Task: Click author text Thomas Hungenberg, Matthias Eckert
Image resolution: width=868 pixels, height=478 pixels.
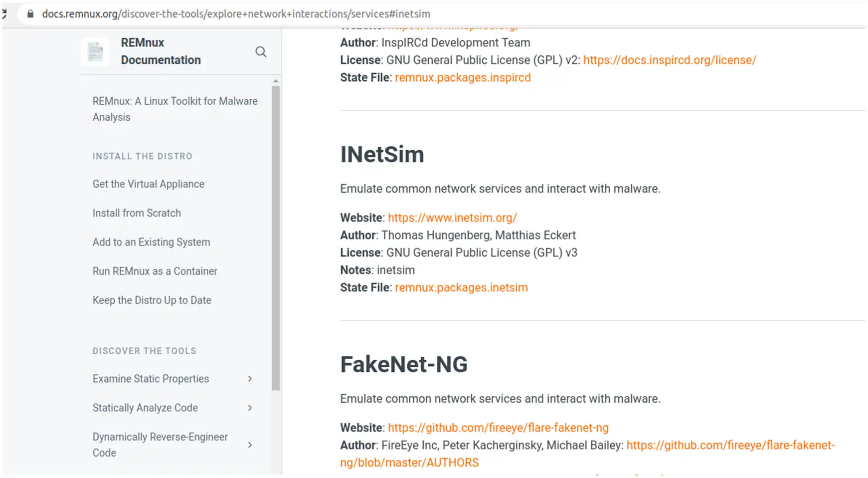Action: [479, 236]
